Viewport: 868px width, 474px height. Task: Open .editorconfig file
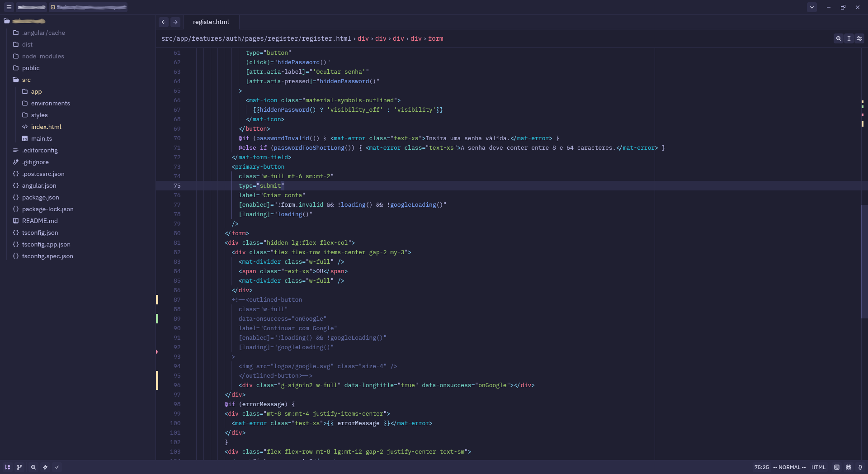click(40, 150)
